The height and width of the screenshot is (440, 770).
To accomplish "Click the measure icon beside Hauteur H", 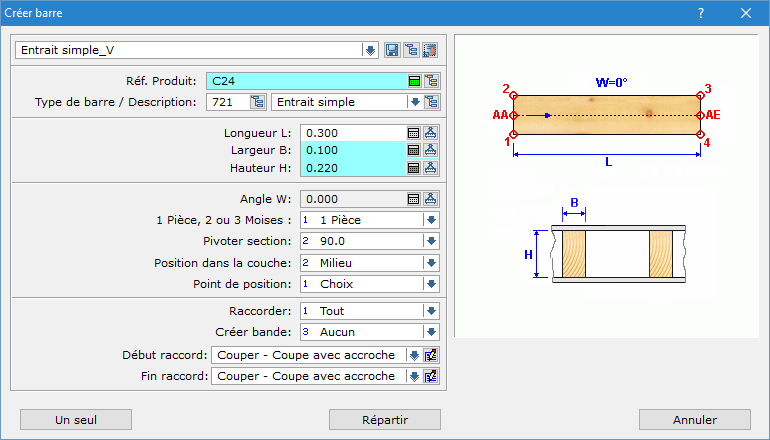I will pos(431,168).
